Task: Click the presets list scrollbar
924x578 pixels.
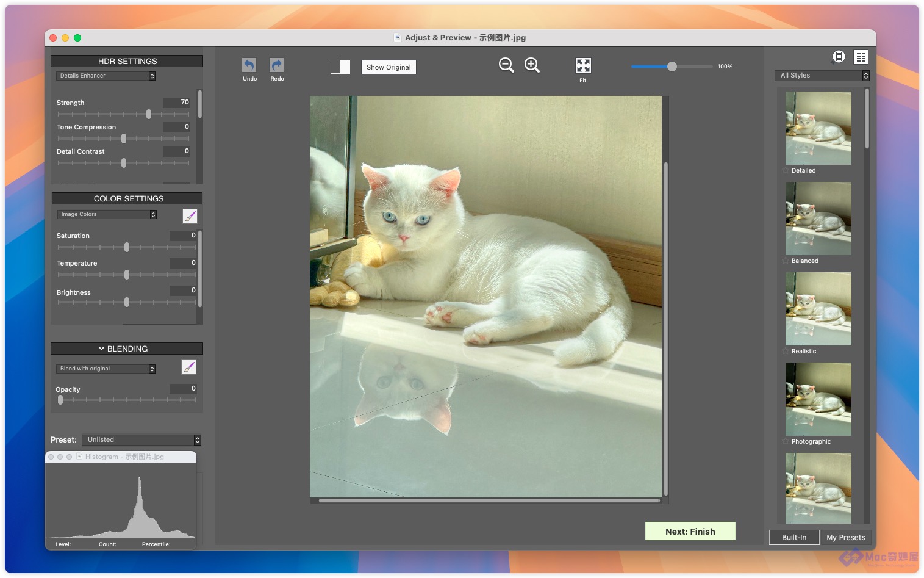Action: tap(867, 119)
